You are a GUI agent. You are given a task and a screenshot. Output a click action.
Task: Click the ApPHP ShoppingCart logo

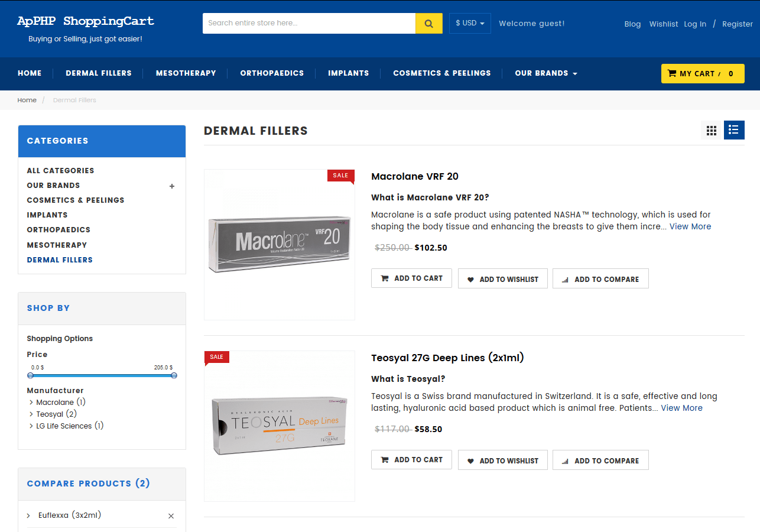pyautogui.click(x=86, y=21)
